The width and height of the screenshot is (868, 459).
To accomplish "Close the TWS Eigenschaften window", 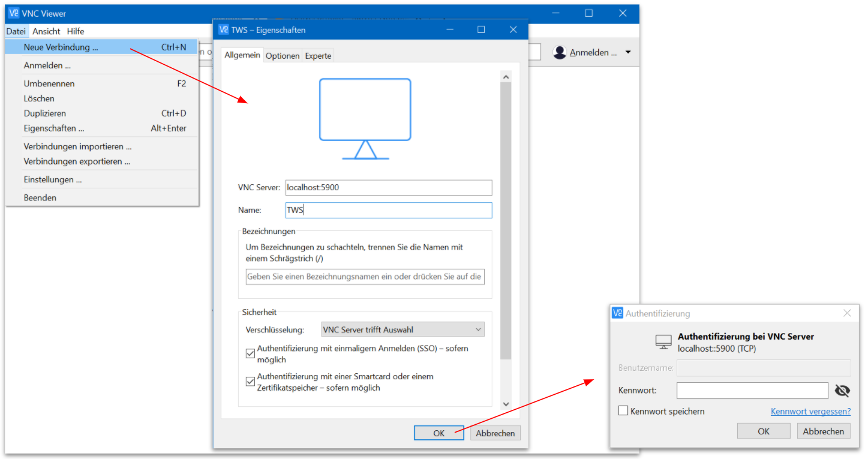I will pyautogui.click(x=513, y=29).
